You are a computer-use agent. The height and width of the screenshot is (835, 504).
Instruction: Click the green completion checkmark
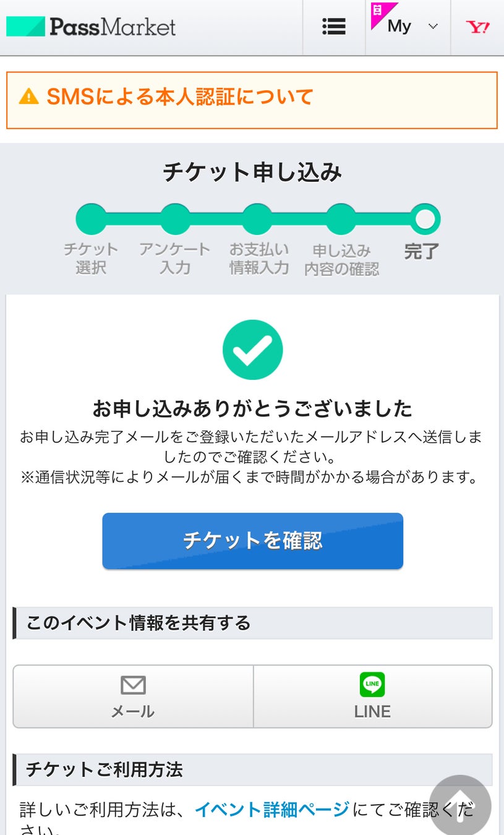pyautogui.click(x=252, y=349)
